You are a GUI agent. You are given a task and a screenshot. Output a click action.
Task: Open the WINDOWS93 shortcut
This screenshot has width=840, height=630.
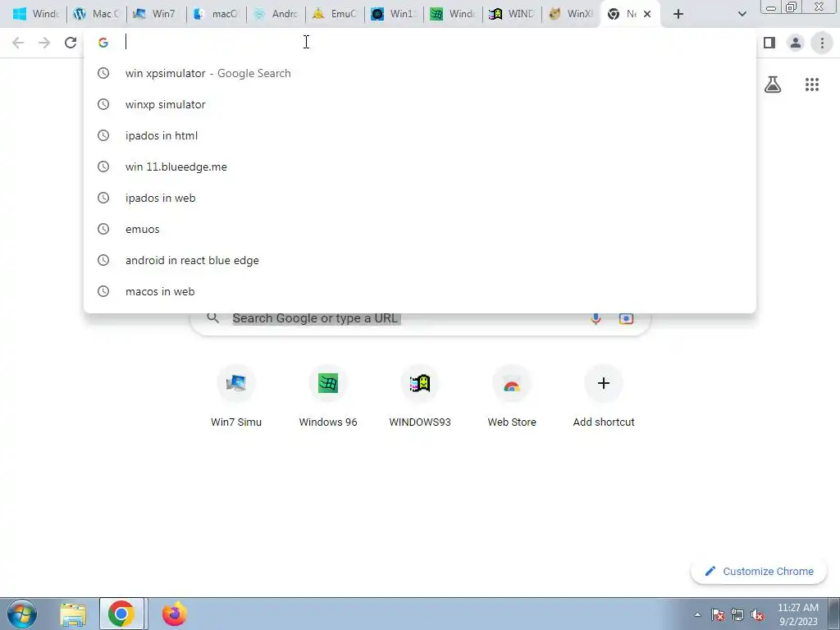tap(420, 396)
